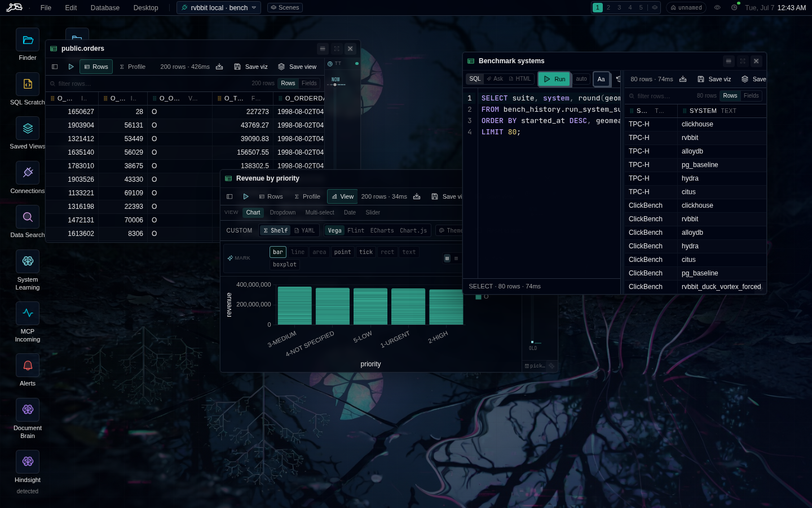
Task: Open SQL Scratch from the sidebar
Action: (x=28, y=84)
